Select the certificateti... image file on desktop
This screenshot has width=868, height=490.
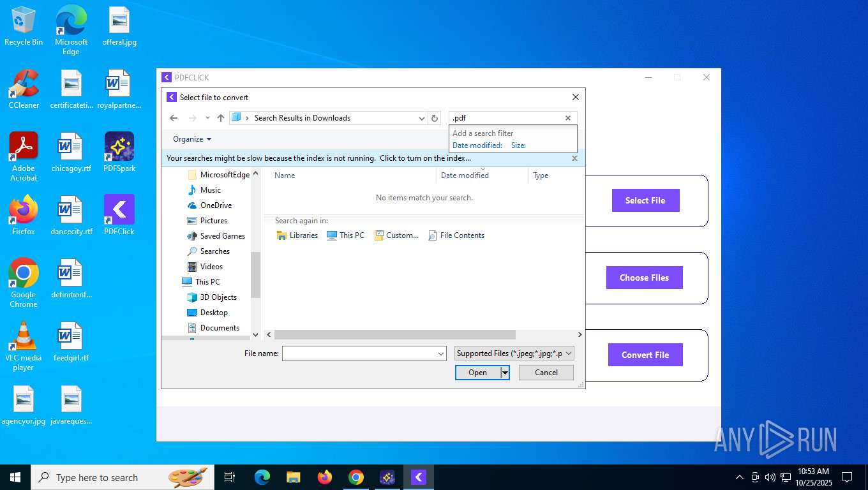[x=71, y=89]
